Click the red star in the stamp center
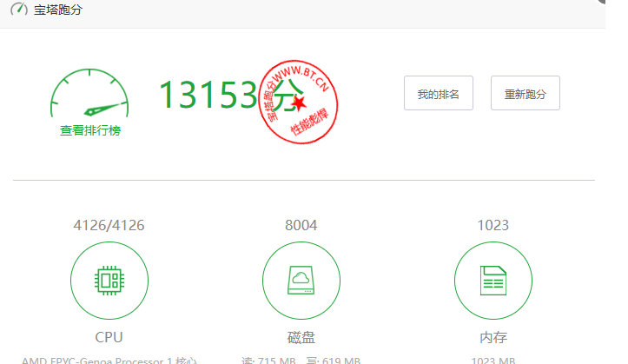Viewport: 628px width, 364px height. tap(300, 103)
